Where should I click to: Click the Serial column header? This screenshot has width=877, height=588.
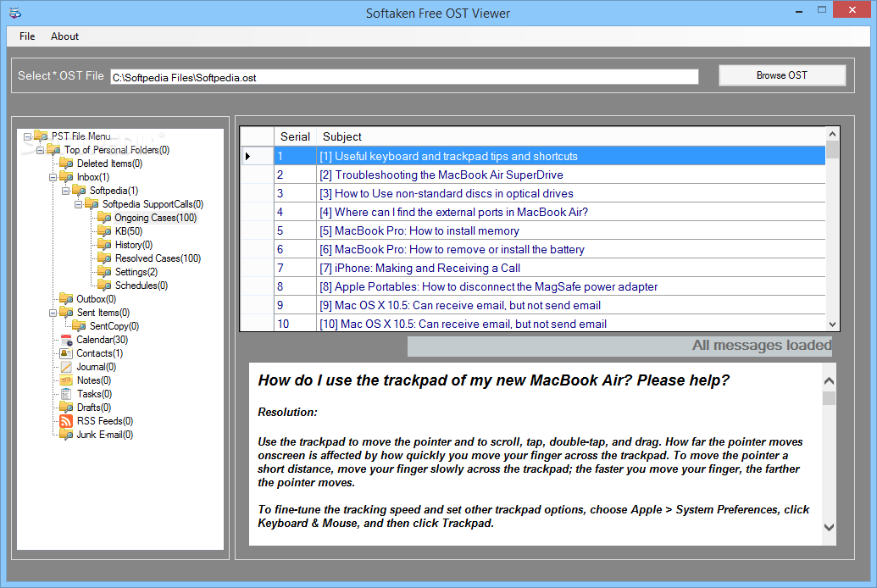[x=296, y=136]
